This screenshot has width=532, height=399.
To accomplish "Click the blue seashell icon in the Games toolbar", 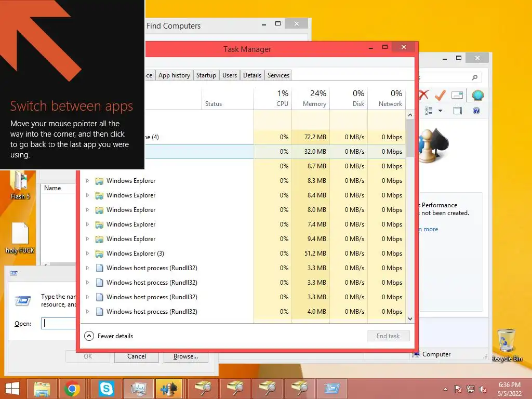I will tap(477, 96).
